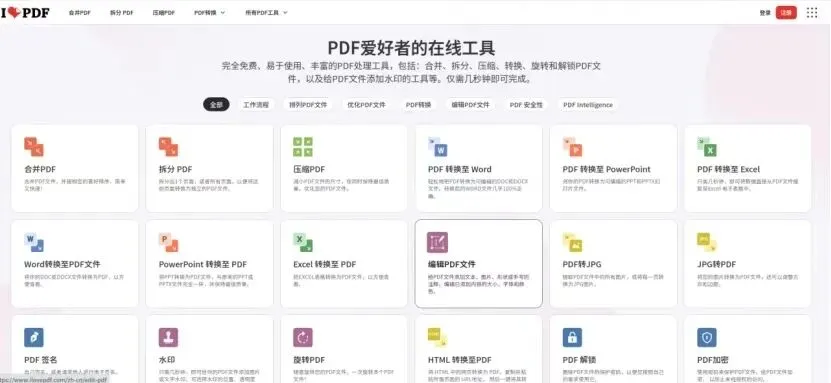Open the 压缩PDF card title
Viewport: 831px width, 383px height.
pos(309,170)
